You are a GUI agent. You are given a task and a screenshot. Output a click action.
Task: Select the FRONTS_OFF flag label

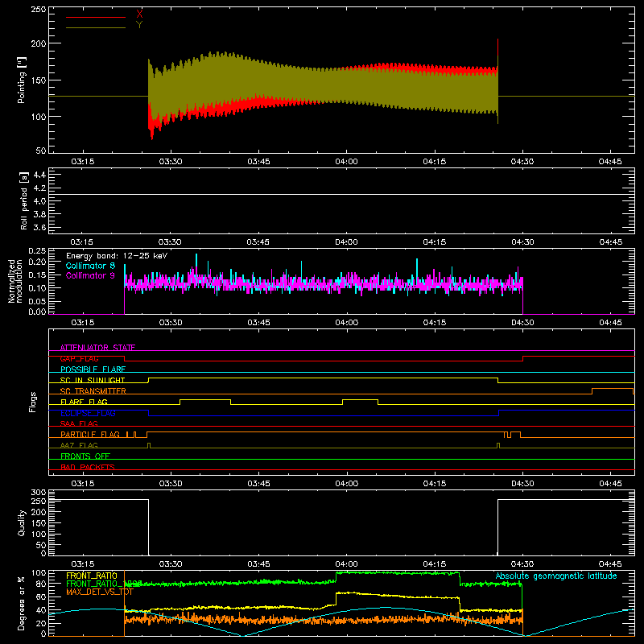point(85,456)
